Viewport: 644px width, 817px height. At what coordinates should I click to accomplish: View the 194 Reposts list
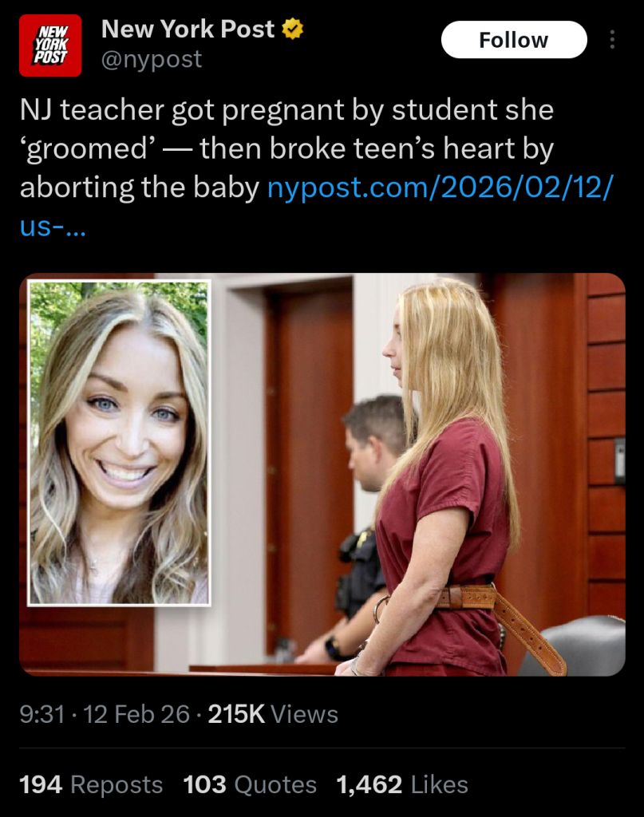(x=91, y=785)
